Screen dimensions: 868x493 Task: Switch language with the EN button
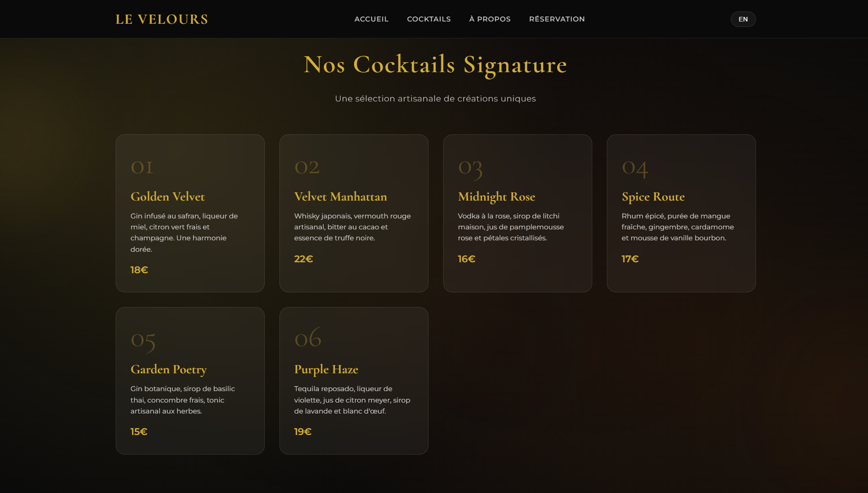pyautogui.click(x=743, y=19)
